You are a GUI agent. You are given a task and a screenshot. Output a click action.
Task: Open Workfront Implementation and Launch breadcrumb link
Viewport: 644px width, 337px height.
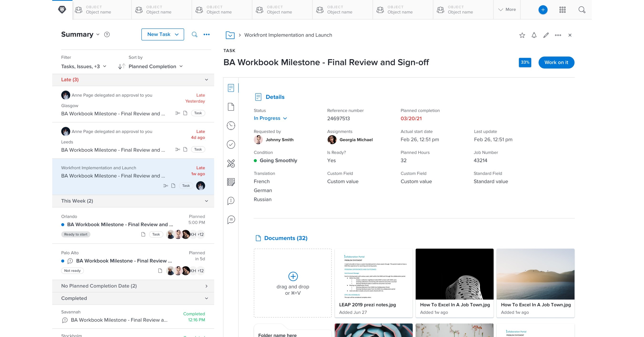click(288, 35)
